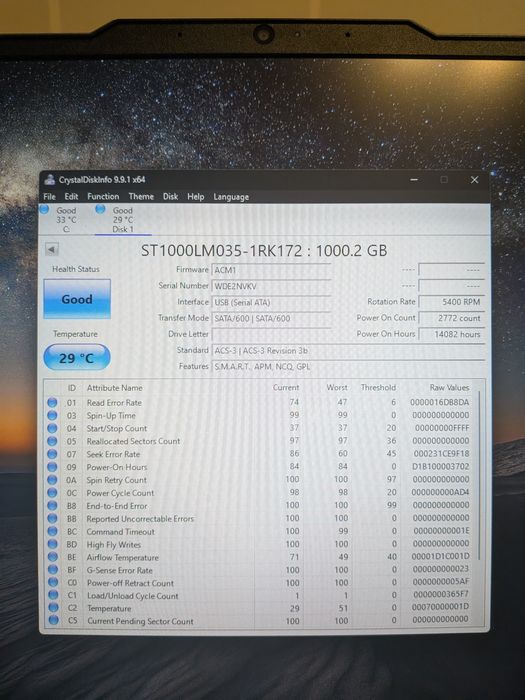The height and width of the screenshot is (700, 525).
Task: Select the Read Error Rate attribute name
Action: click(x=114, y=403)
